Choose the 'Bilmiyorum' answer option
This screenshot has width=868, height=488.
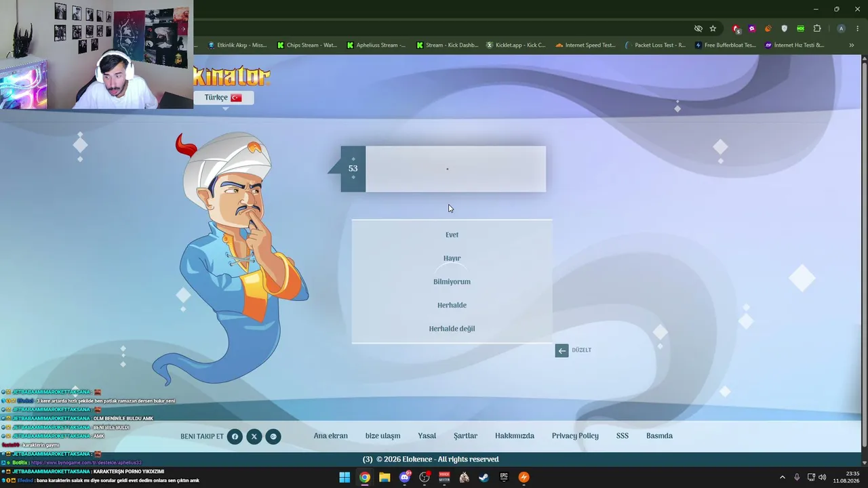point(452,282)
